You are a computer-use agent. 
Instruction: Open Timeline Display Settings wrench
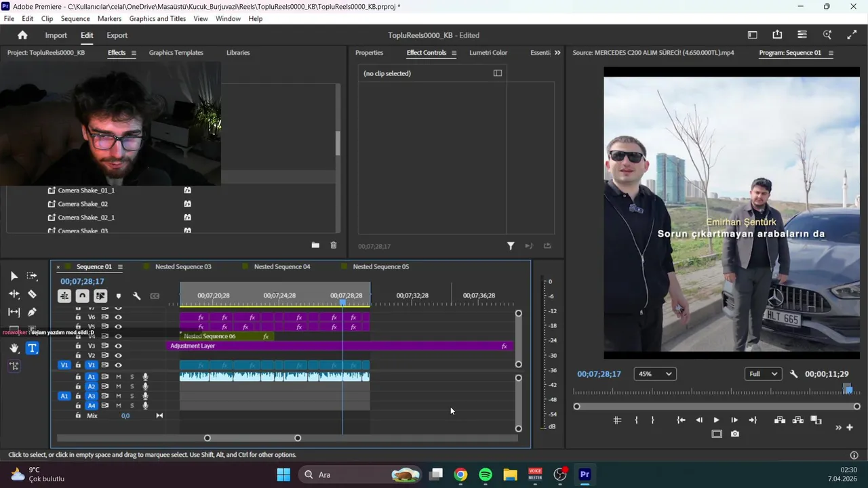pos(136,296)
